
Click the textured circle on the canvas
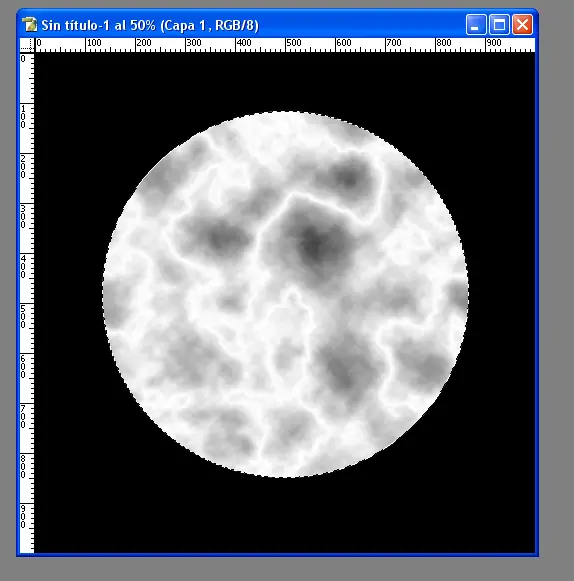click(285, 294)
